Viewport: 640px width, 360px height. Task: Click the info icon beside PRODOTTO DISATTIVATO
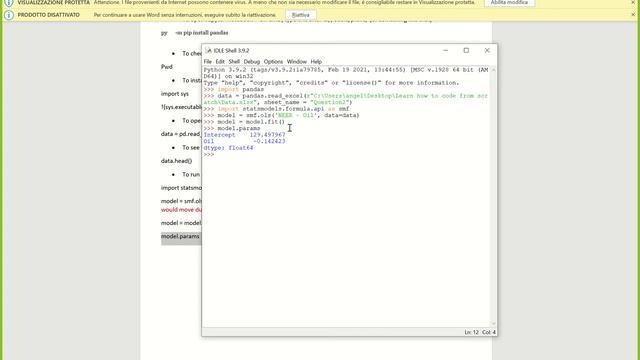click(x=9, y=15)
